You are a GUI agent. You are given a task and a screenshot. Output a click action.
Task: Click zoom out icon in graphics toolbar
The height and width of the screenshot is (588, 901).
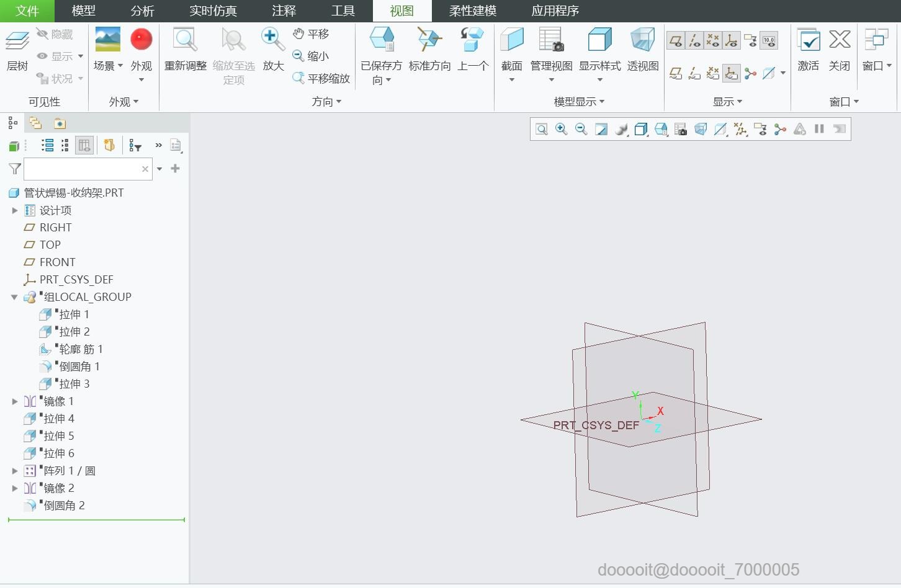(581, 129)
